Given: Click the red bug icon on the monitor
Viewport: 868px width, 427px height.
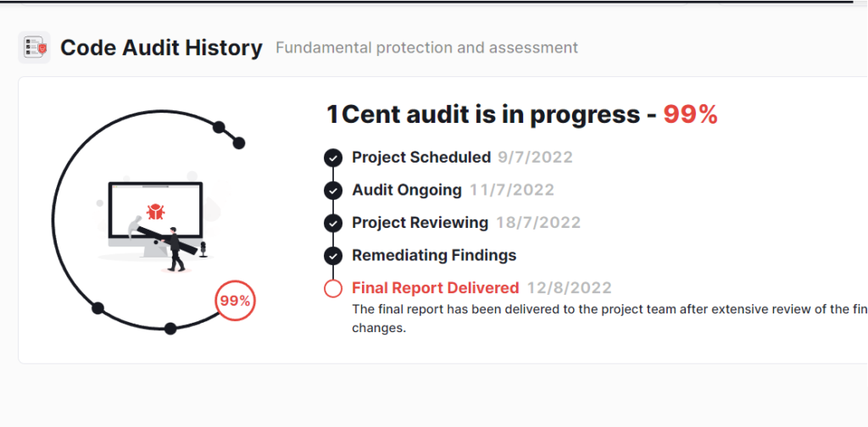Looking at the screenshot, I should tap(154, 211).
